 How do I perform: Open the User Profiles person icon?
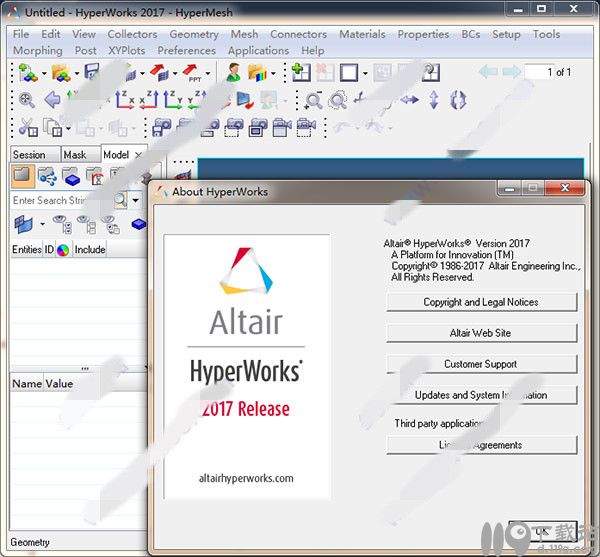point(233,72)
